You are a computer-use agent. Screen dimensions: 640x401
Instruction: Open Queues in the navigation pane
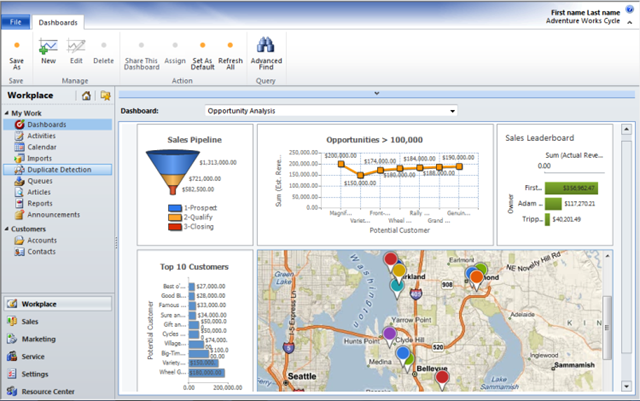tap(40, 181)
